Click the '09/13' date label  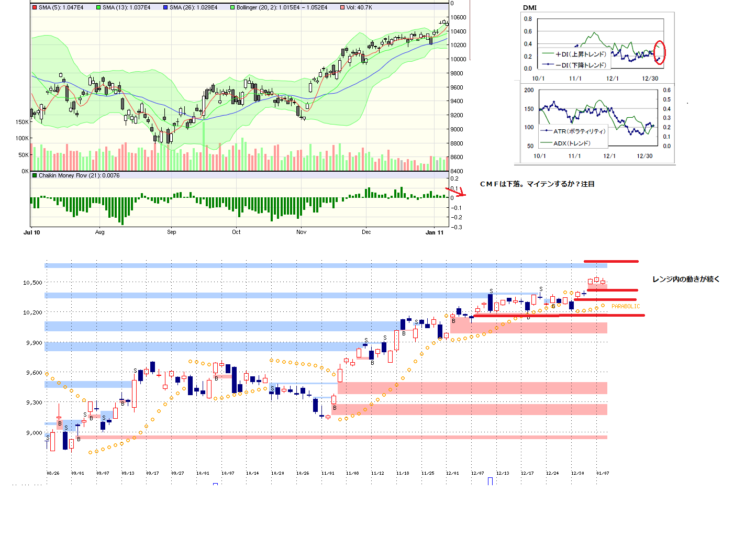(x=128, y=473)
